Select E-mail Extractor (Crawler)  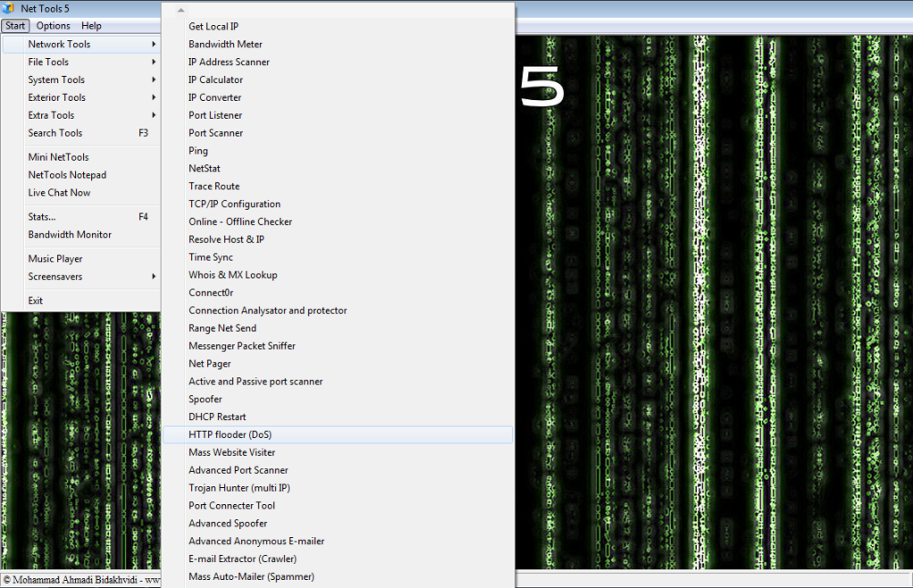(x=337, y=559)
